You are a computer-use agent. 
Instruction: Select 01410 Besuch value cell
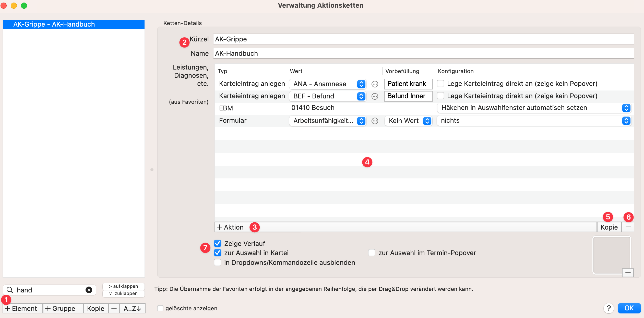tap(313, 108)
